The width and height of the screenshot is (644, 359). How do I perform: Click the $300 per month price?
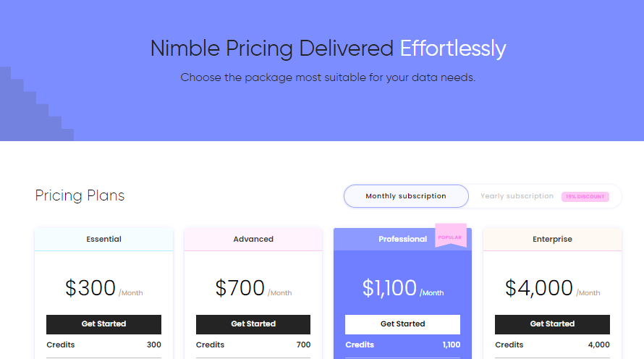[x=90, y=288]
